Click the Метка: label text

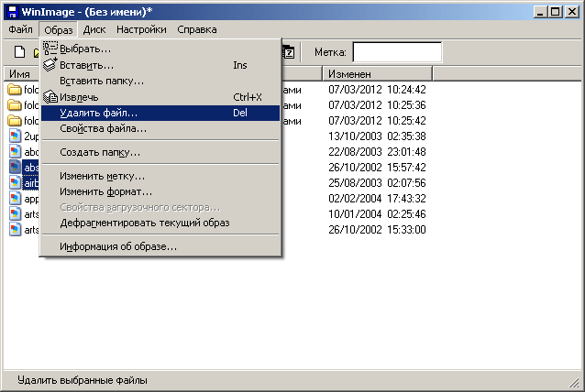(x=330, y=52)
